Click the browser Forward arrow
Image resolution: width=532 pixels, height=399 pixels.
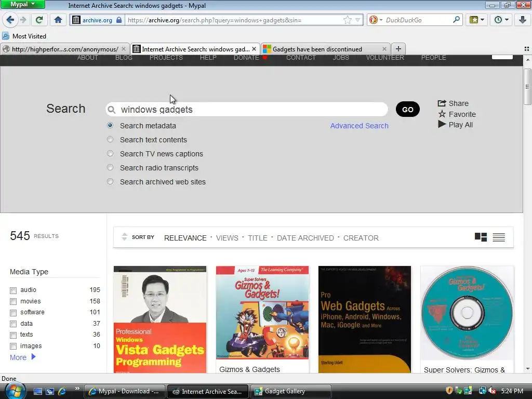pyautogui.click(x=23, y=20)
